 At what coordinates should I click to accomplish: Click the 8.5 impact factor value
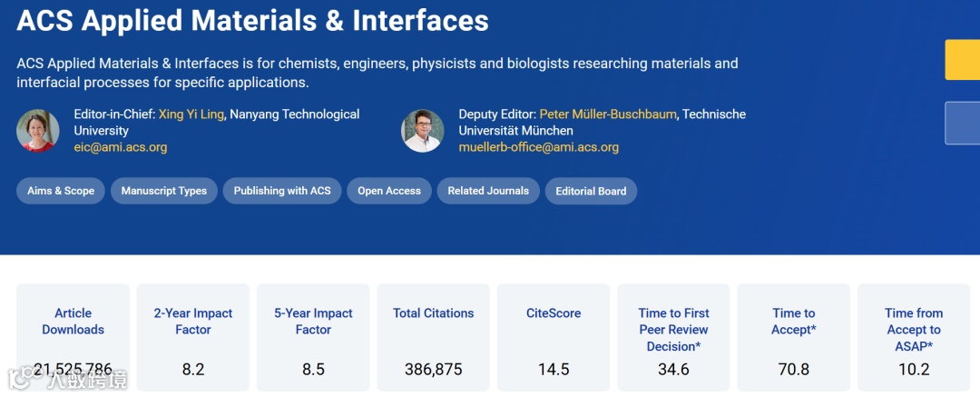click(x=313, y=370)
